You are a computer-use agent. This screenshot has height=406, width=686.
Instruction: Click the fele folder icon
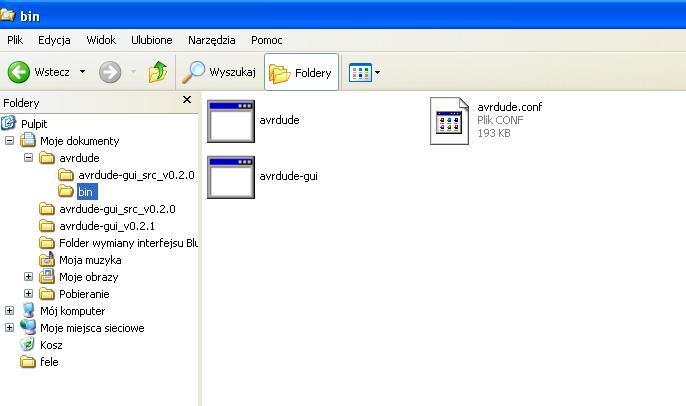(28, 362)
